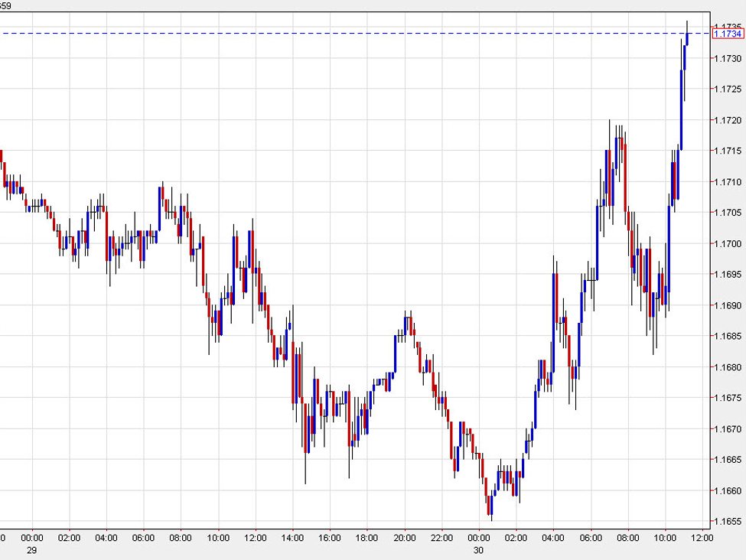Viewport: 746px width, 560px height.
Task: Click the 1.1700 price axis label
Action: tap(726, 244)
